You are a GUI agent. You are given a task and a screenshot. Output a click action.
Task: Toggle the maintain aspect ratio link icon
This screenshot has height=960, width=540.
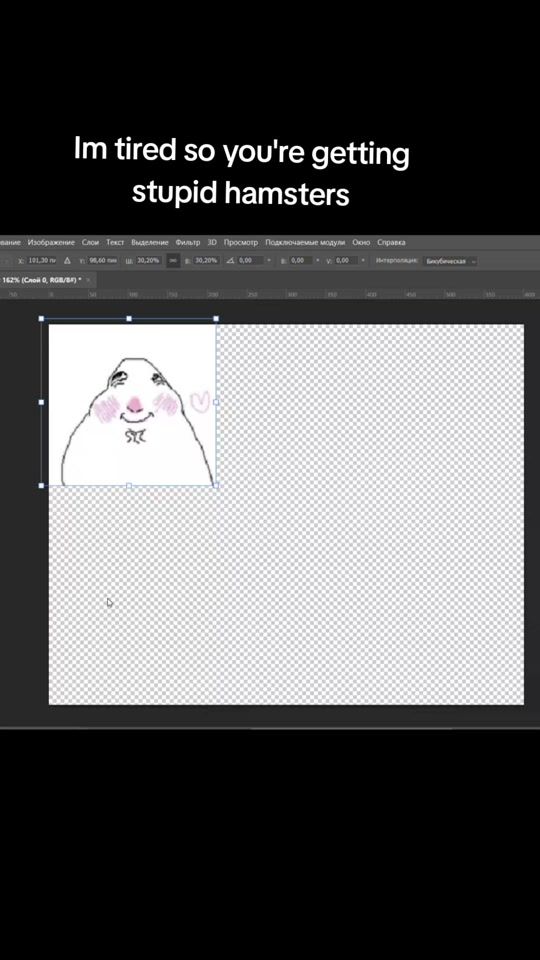[173, 260]
